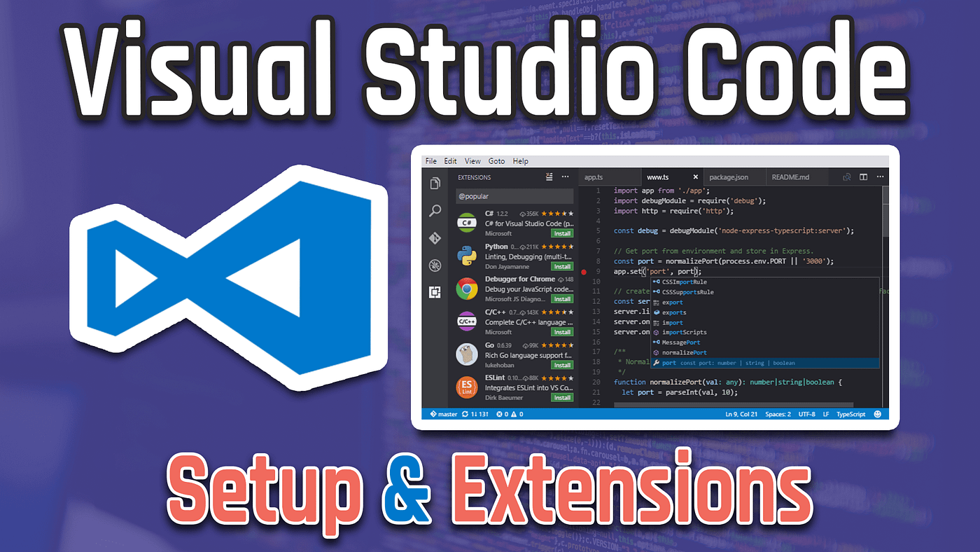Click the Go gopher extension logo
Image resolution: width=980 pixels, height=552 pixels.
coord(467,354)
